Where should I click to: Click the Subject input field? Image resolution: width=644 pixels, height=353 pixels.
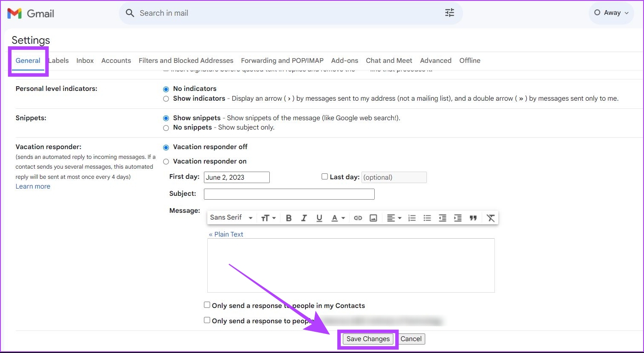click(289, 194)
